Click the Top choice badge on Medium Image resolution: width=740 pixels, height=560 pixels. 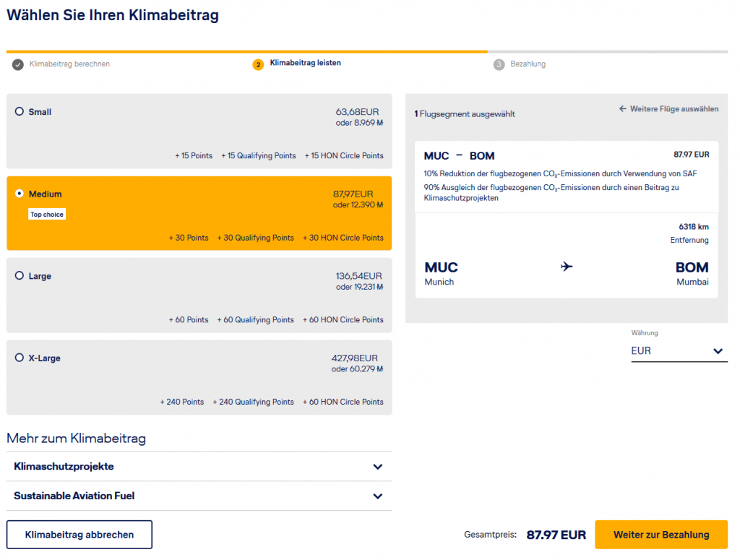[46, 215]
